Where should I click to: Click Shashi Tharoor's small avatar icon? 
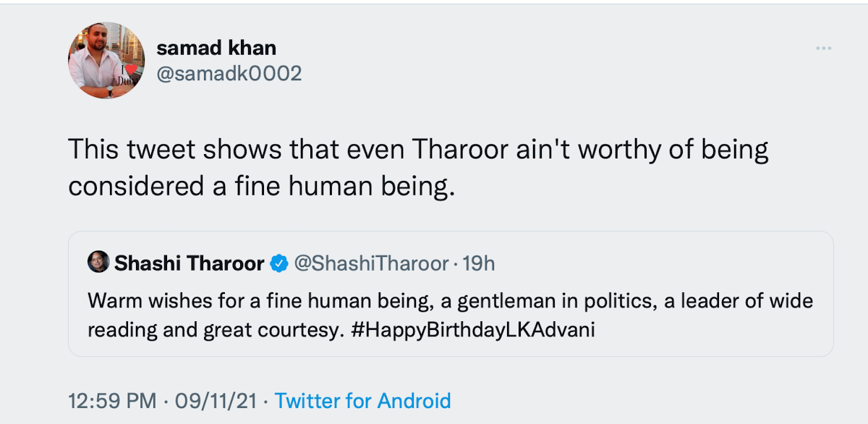98,263
